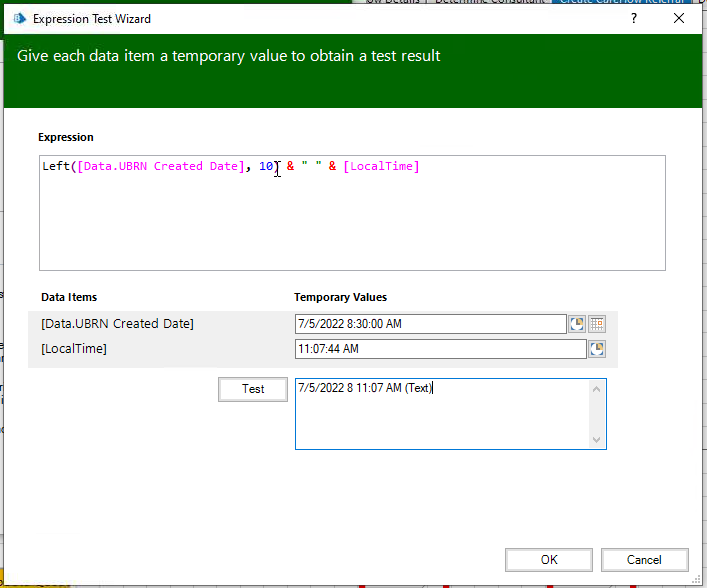Screen dimensions: 707x588
Task: Click into the UBRN Created Date value field
Action: 430,324
